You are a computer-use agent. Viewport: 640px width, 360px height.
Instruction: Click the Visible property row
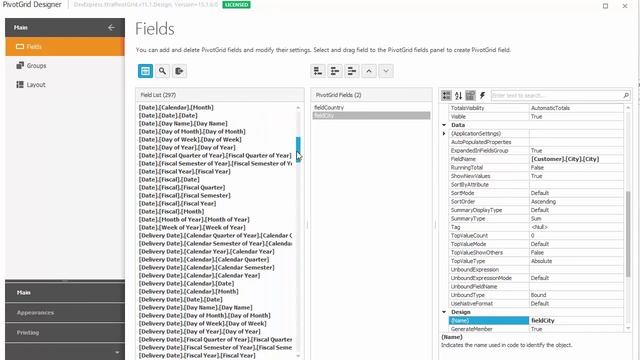coord(536,117)
